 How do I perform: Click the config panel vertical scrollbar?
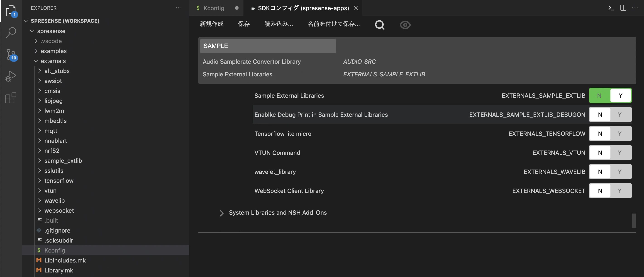[x=634, y=221]
